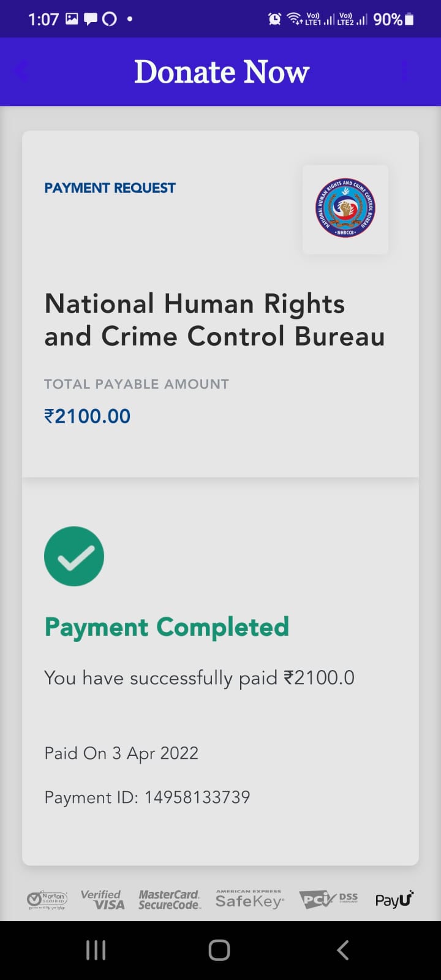Open the three-dot menu in the header
This screenshot has height=980, width=441.
pyautogui.click(x=404, y=72)
